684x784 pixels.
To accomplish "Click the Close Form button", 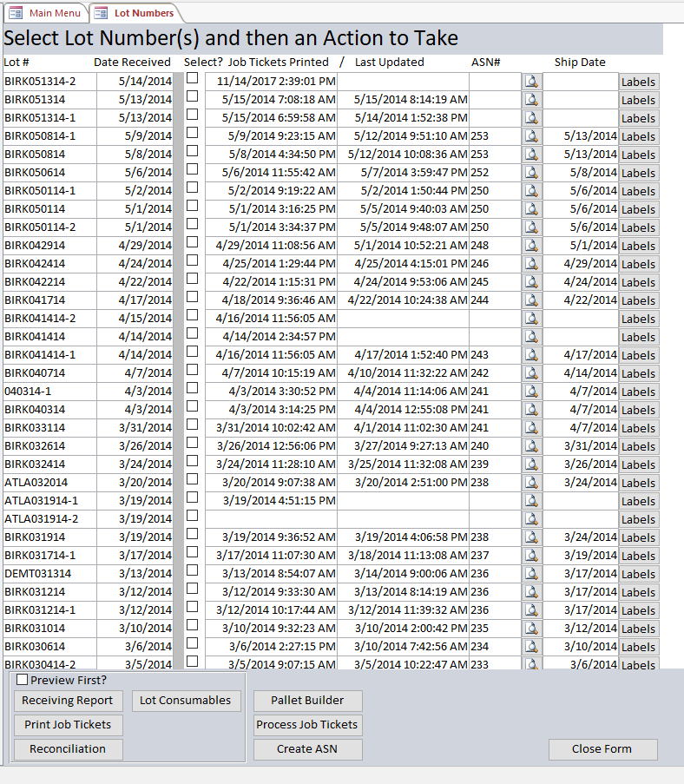I will pos(602,749).
